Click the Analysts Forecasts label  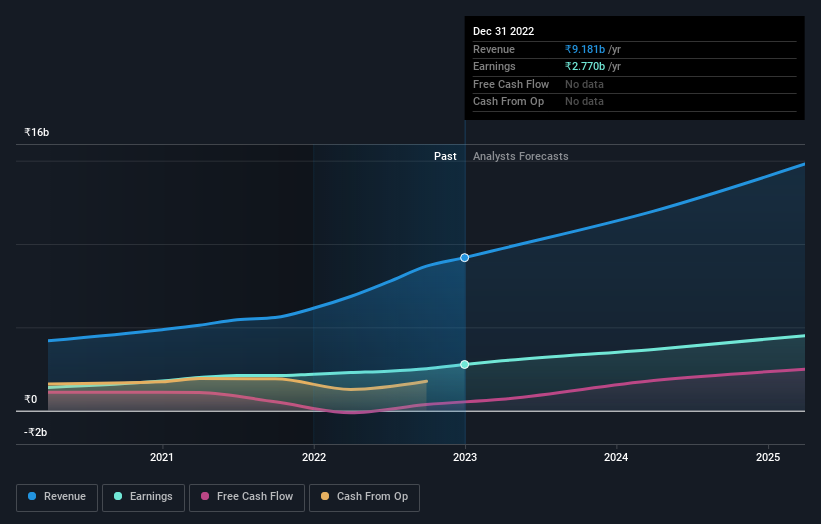pos(520,156)
